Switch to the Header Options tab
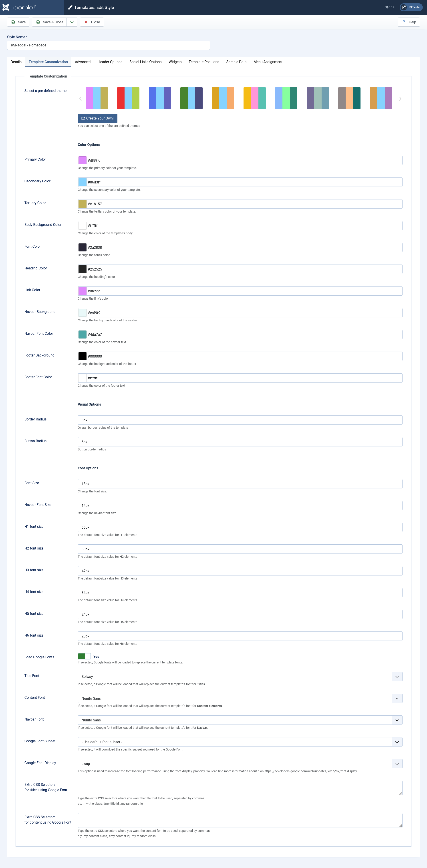The width and height of the screenshot is (427, 868). tap(110, 62)
